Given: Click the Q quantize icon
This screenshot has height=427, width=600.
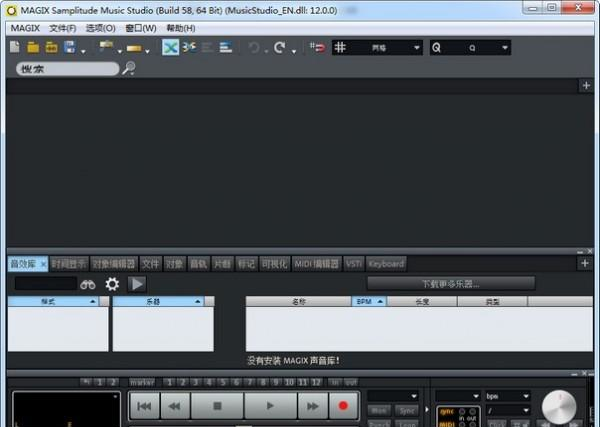Looking at the screenshot, I should point(436,47).
